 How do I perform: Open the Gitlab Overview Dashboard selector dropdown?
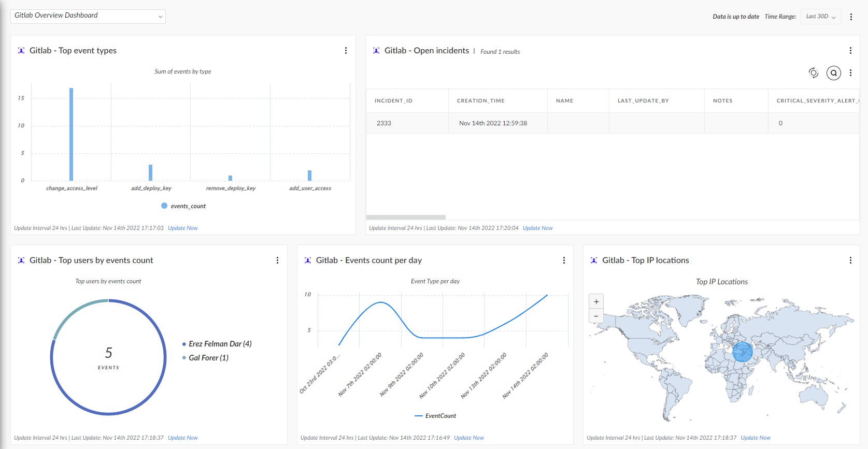[x=88, y=16]
